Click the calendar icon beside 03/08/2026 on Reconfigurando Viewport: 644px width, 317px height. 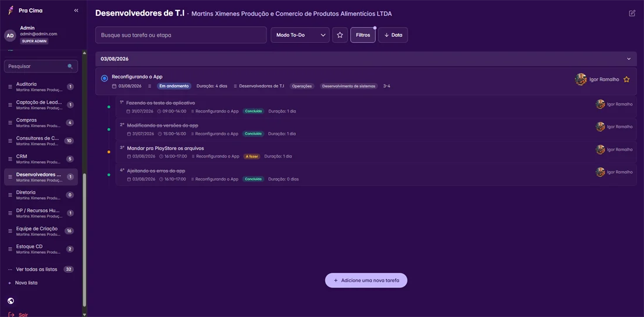[114, 86]
